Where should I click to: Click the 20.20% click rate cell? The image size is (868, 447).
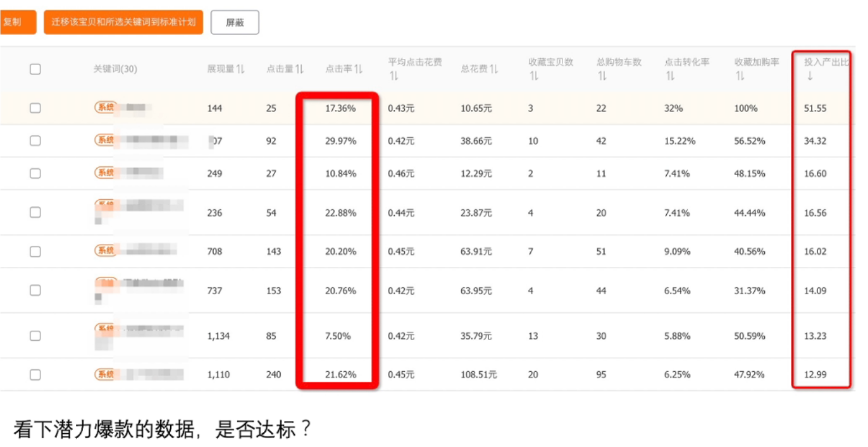pos(340,252)
